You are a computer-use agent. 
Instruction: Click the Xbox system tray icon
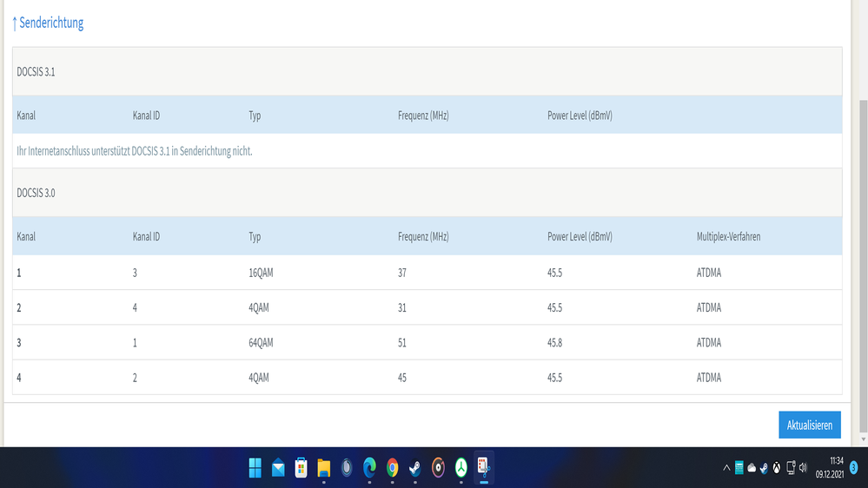pos(777,468)
